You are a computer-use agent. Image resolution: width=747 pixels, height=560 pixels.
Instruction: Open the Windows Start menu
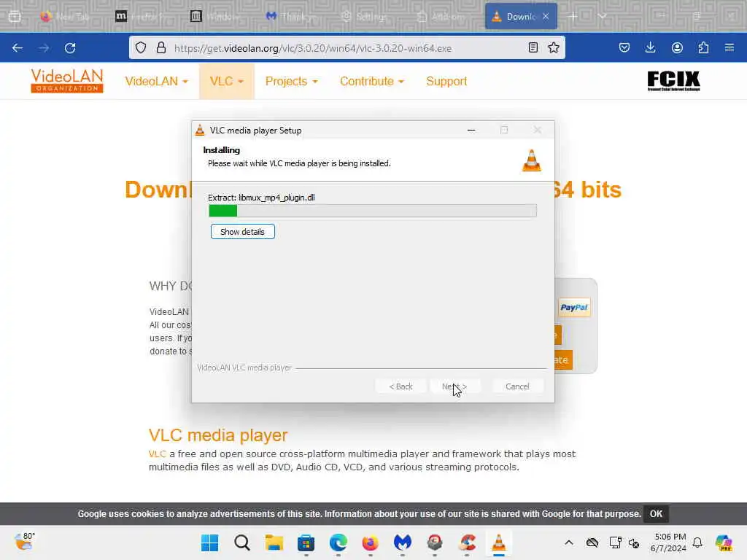(x=209, y=542)
